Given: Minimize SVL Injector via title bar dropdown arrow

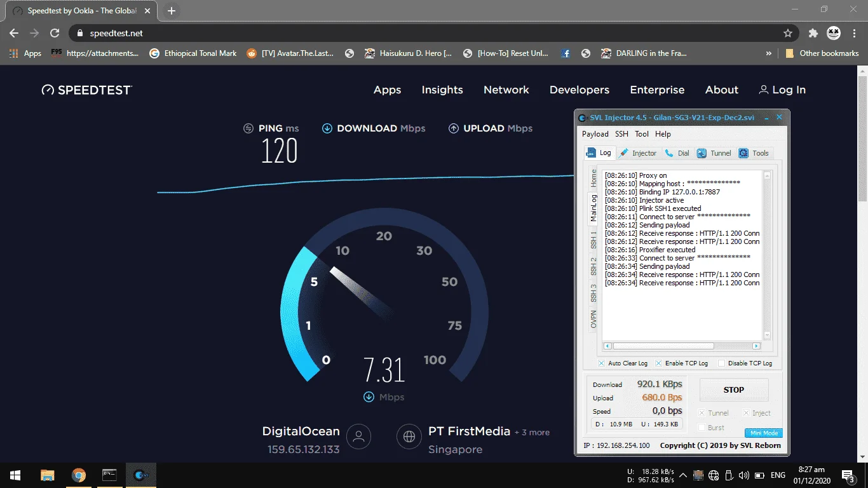Looking at the screenshot, I should coord(767,118).
